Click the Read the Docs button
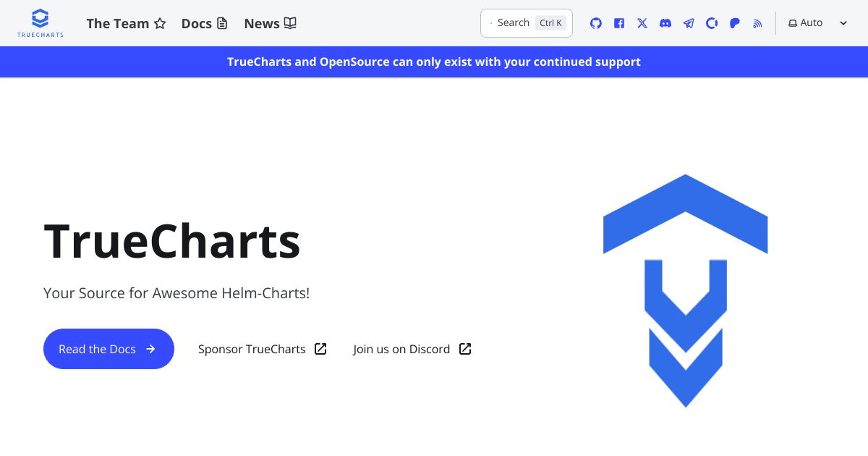 tap(109, 349)
